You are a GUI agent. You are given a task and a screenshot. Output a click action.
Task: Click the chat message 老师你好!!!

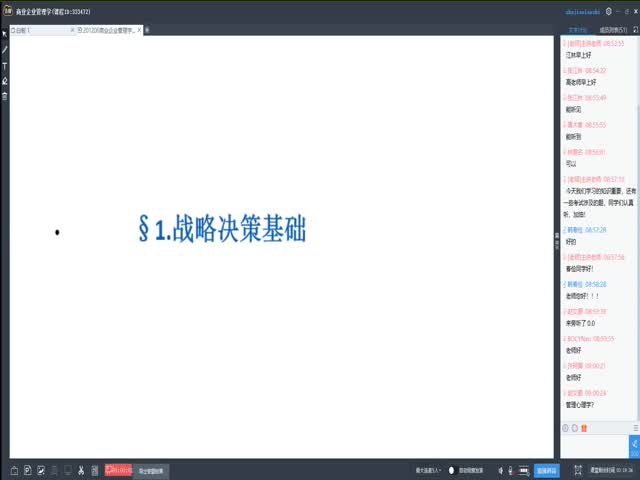point(582,296)
